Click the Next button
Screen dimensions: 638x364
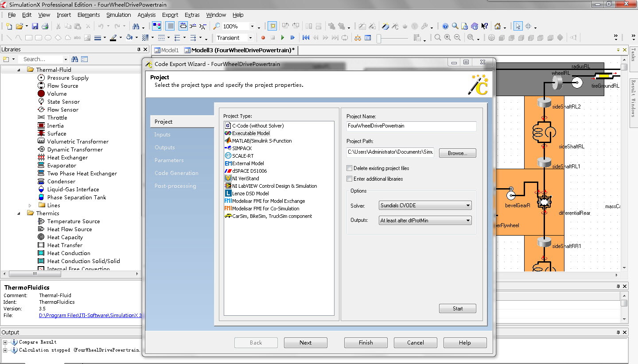tap(306, 343)
